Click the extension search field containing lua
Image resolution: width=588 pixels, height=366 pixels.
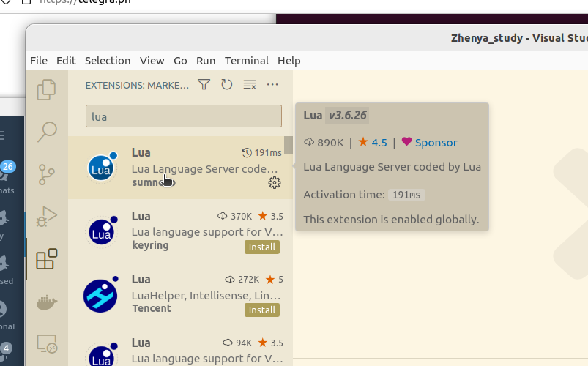(x=183, y=116)
